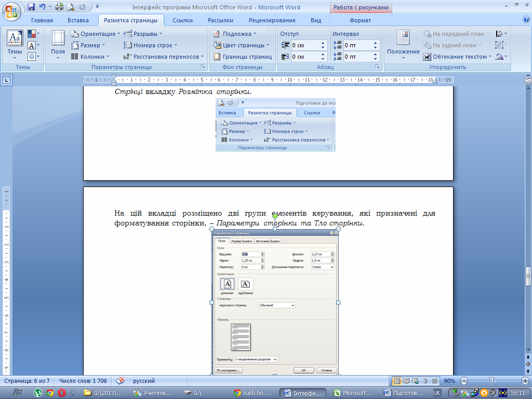Click Страница: 6 из 7 status indicator
The height and width of the screenshot is (399, 532).
click(x=27, y=381)
